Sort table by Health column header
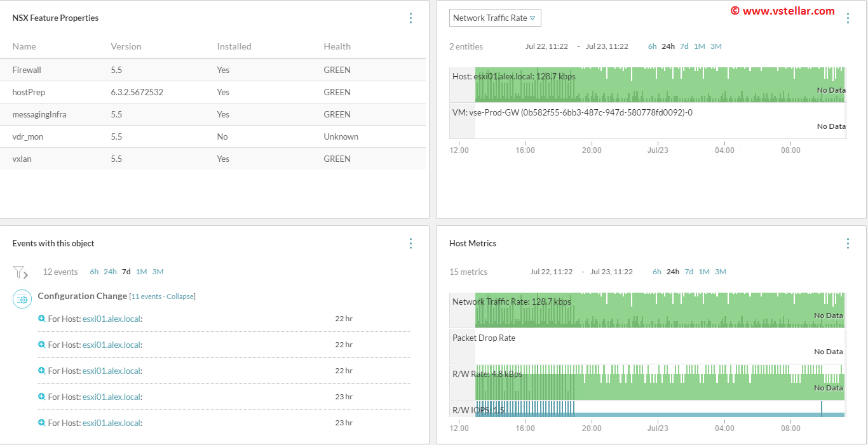 [x=337, y=46]
